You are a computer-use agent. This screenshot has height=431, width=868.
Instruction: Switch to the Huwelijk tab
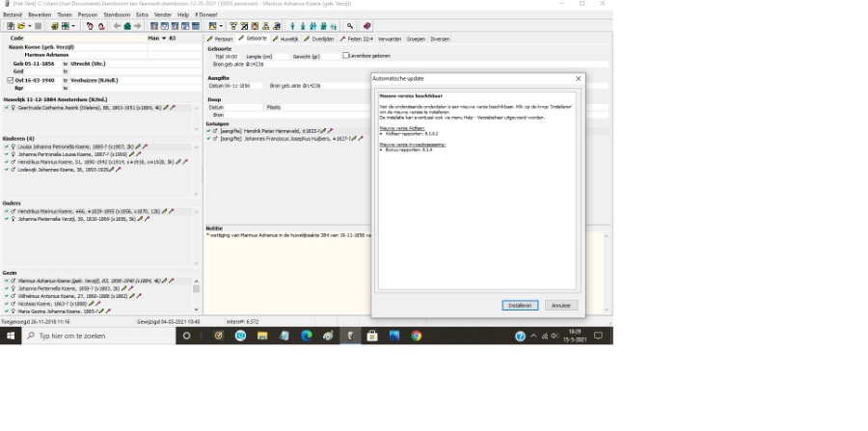click(287, 39)
